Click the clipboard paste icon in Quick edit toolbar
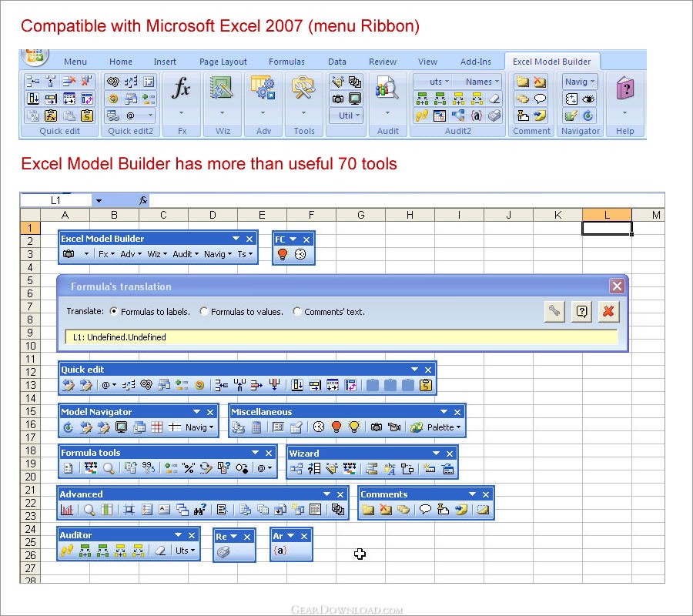The width and height of the screenshot is (693, 616). coord(425,385)
